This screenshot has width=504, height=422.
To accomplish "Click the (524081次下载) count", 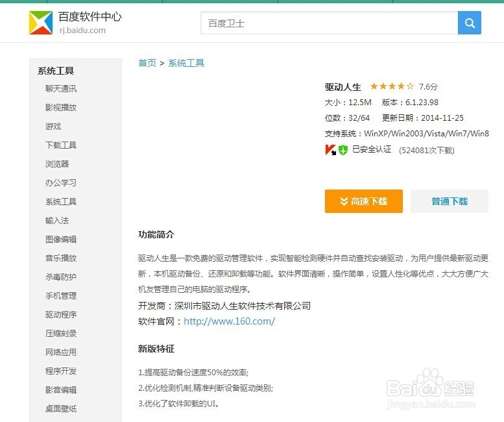I will point(427,150).
